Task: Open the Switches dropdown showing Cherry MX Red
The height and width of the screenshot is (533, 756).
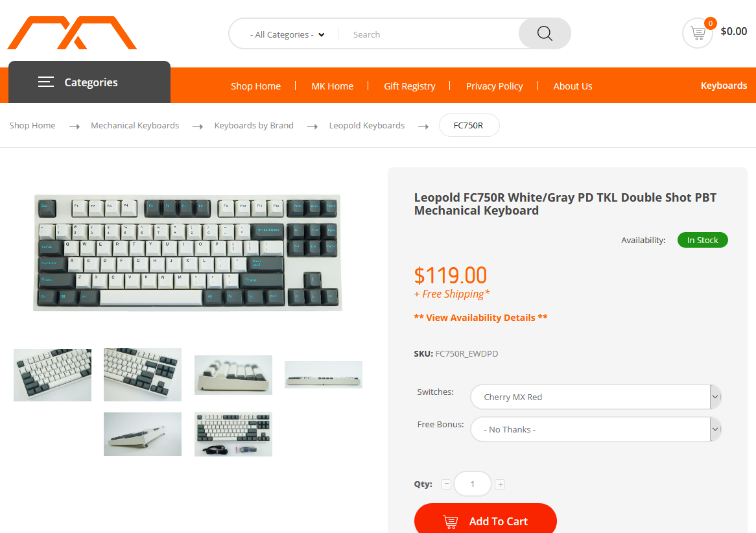Action: click(x=595, y=397)
